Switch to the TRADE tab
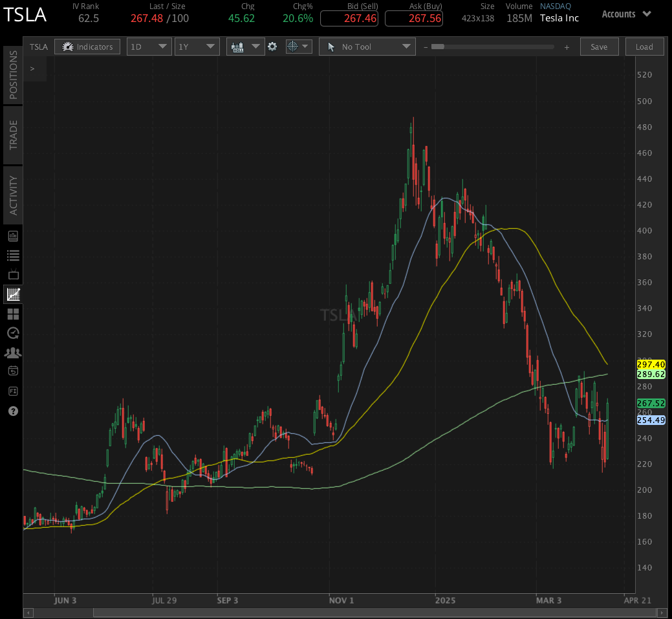Viewport: 672px width, 619px height. pos(13,135)
